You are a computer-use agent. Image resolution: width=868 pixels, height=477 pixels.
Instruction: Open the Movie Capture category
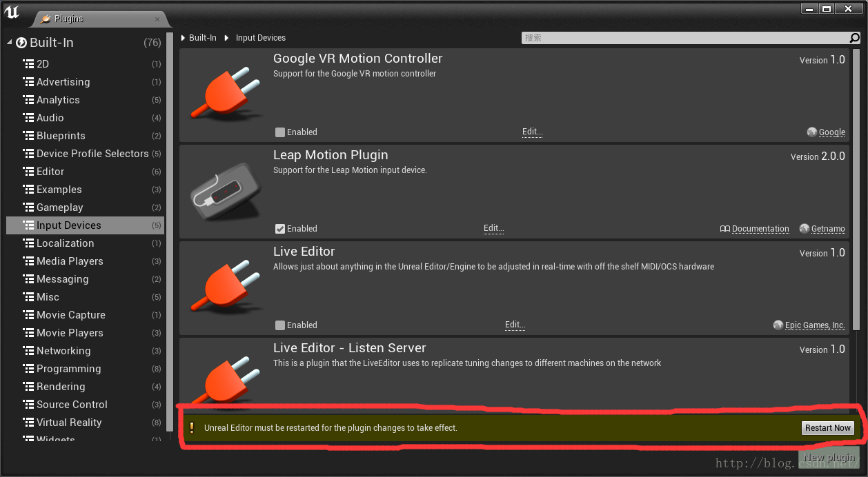[x=86, y=315]
